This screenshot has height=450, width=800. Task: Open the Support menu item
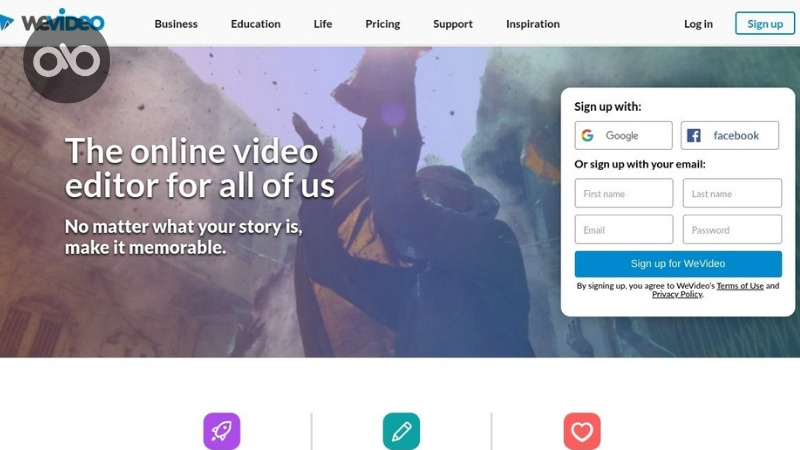(453, 24)
